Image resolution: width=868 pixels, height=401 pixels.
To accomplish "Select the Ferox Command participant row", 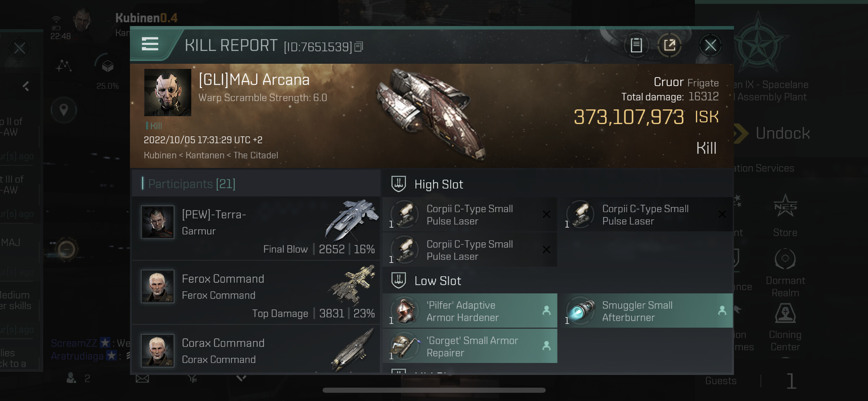I will (x=256, y=292).
